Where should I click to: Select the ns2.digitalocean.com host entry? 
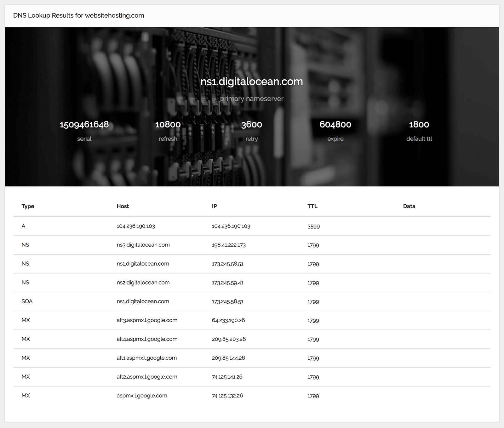143,283
